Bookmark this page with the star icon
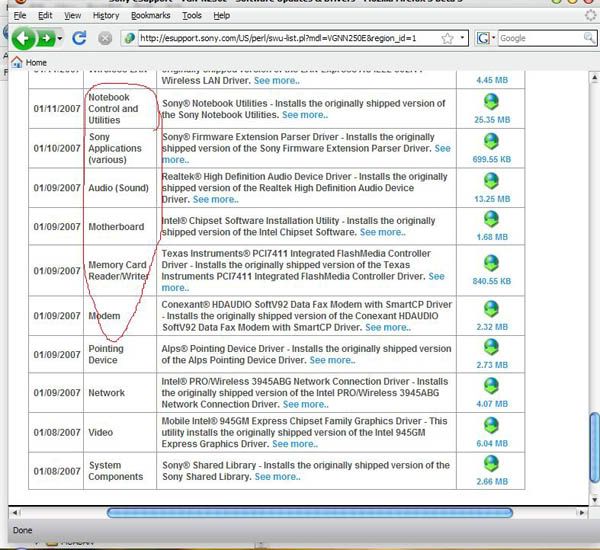 click(x=447, y=38)
